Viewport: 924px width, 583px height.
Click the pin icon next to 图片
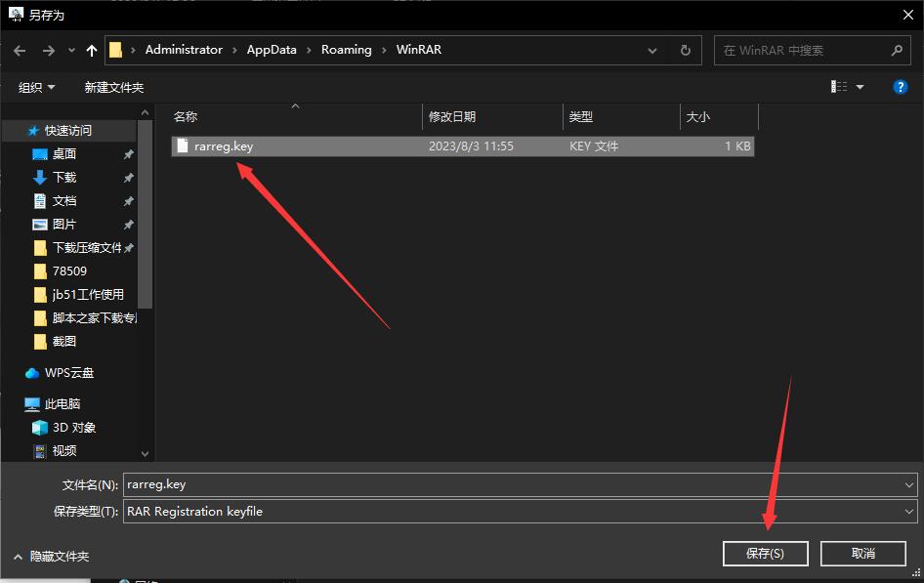[129, 225]
